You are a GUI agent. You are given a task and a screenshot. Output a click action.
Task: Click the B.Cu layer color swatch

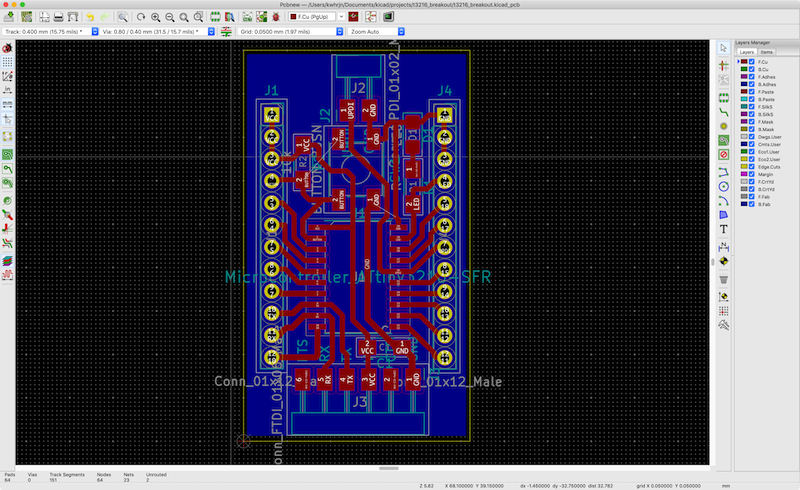(x=744, y=69)
